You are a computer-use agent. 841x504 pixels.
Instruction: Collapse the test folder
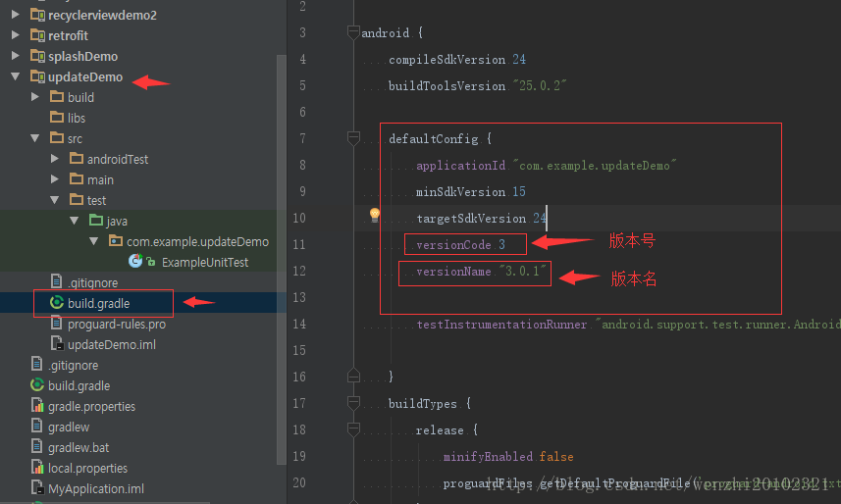[x=55, y=200]
